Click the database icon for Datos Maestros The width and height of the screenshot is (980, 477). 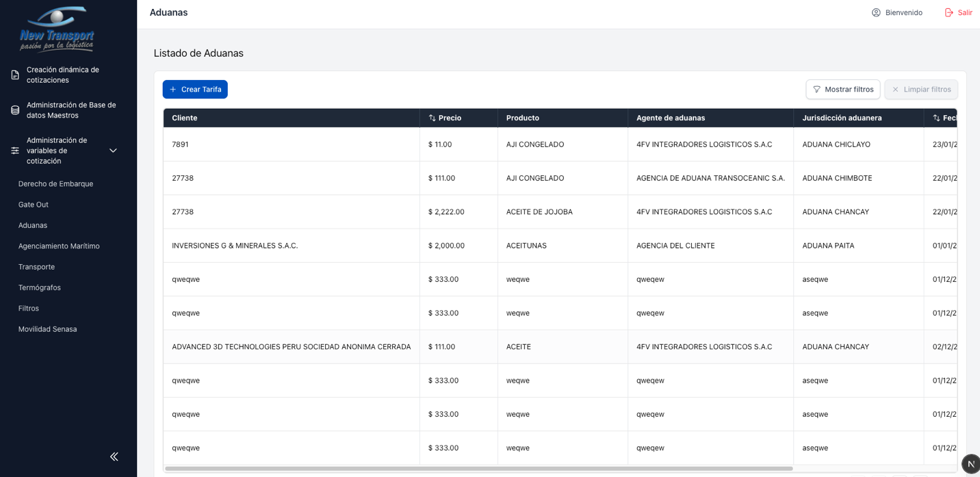(x=15, y=110)
